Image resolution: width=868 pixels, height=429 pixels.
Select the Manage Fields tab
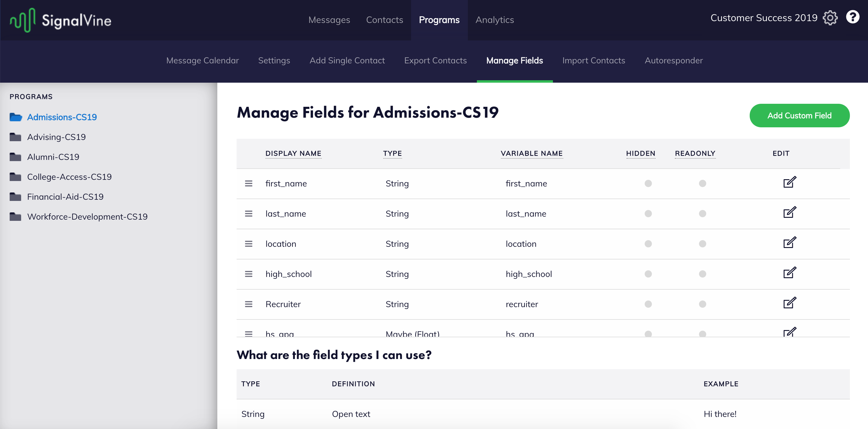tap(515, 60)
